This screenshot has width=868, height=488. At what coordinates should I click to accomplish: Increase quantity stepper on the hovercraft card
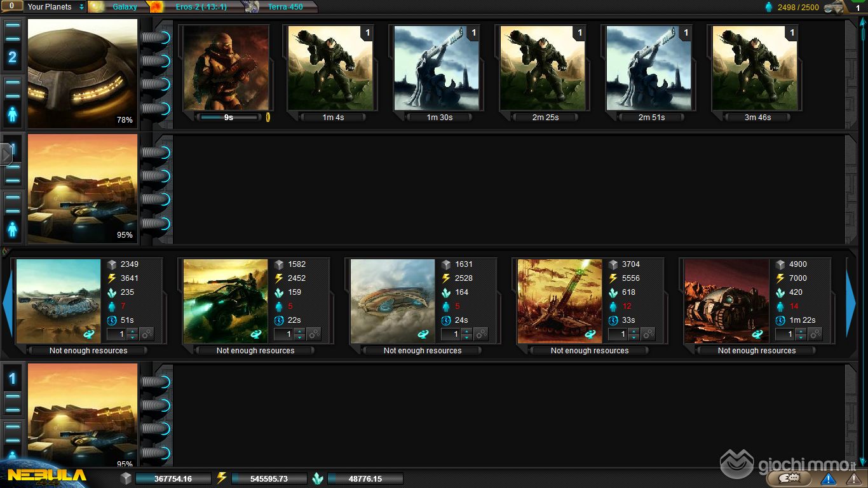466,331
